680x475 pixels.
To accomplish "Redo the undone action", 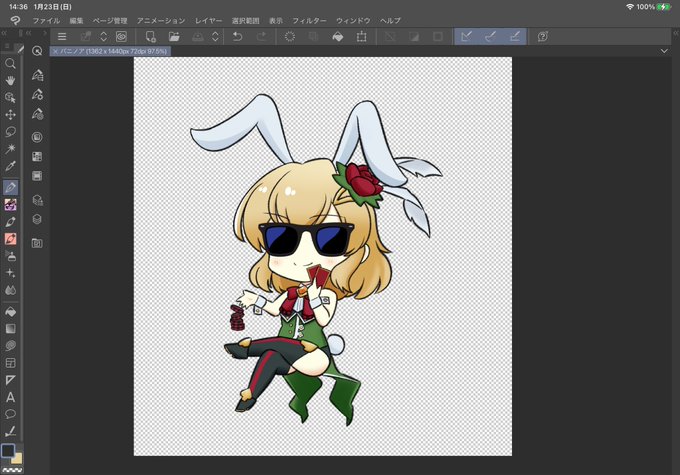I will click(x=262, y=36).
